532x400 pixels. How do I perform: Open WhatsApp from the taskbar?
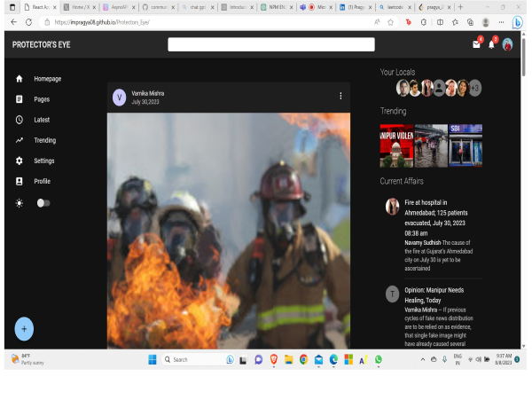click(x=379, y=359)
